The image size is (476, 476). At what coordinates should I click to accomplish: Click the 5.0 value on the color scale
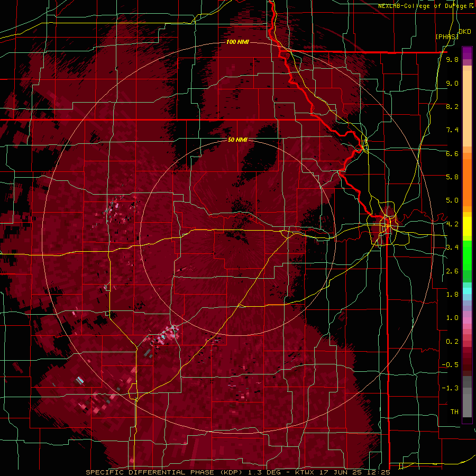[452, 200]
